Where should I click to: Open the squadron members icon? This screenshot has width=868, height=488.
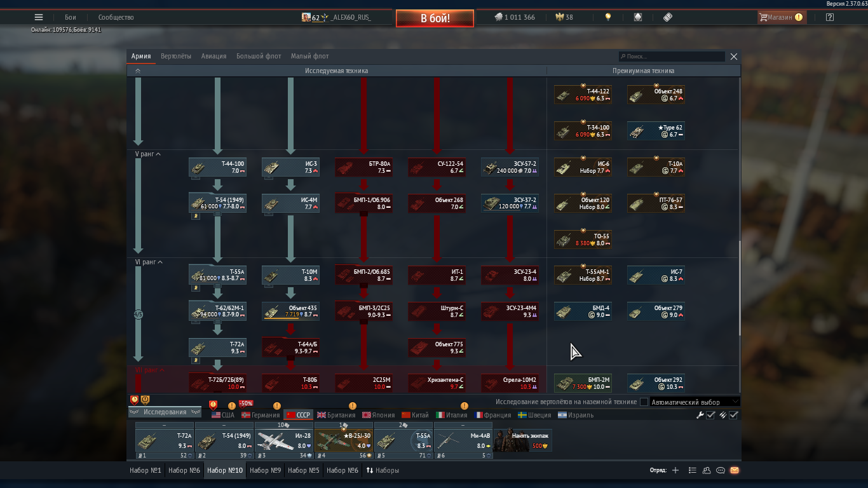pos(707,470)
